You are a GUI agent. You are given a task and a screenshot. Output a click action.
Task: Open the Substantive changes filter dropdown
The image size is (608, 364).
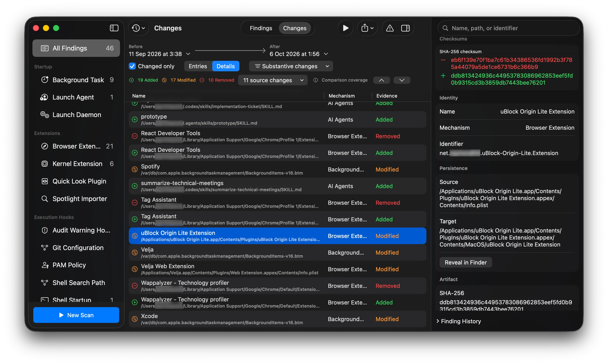pyautogui.click(x=291, y=66)
